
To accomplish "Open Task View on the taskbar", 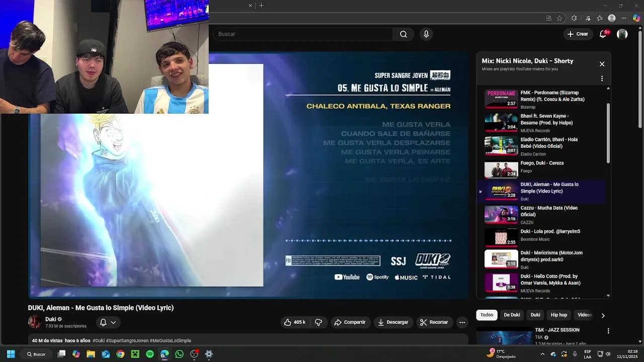I will [x=61, y=354].
